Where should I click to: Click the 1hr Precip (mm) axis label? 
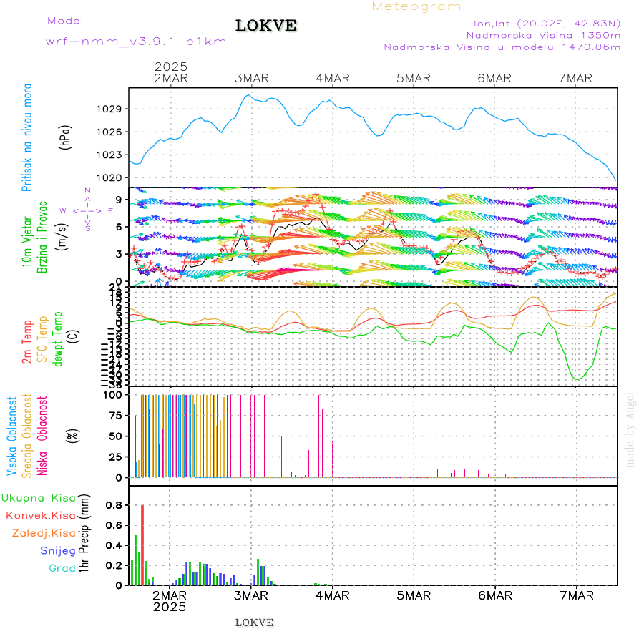point(84,534)
